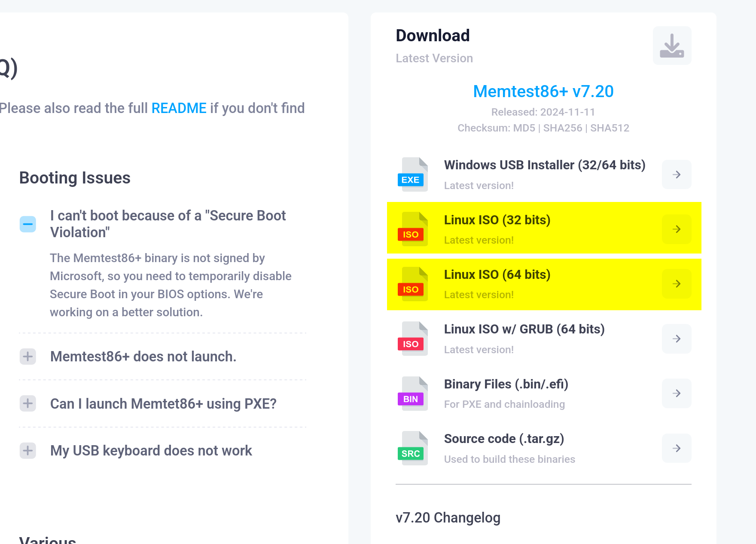Screen dimensions: 756x544
Task: Open the SHA256 checksum link
Action: coord(563,128)
